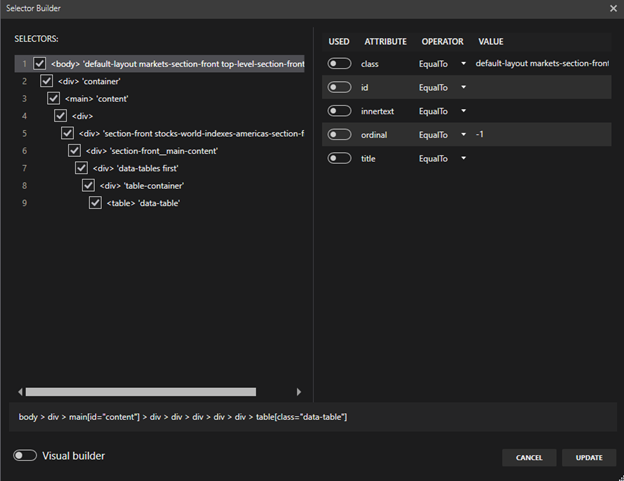The image size is (624, 481).
Task: Click right arrow of horizontal scrollbar
Action: click(298, 392)
